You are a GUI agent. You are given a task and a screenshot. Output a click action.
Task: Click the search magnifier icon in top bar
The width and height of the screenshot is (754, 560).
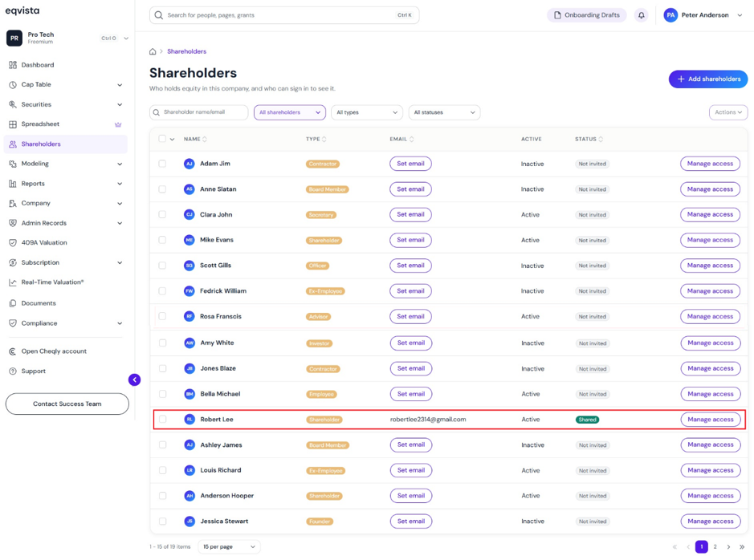[159, 15]
